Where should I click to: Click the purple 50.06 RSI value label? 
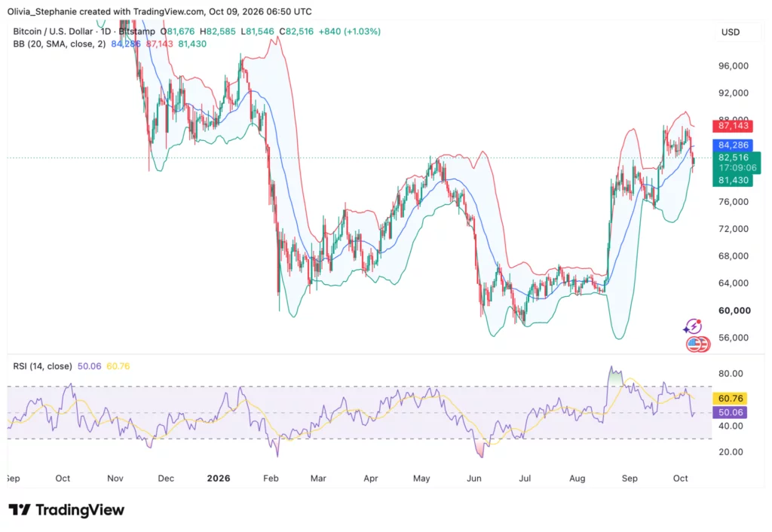[x=730, y=412]
